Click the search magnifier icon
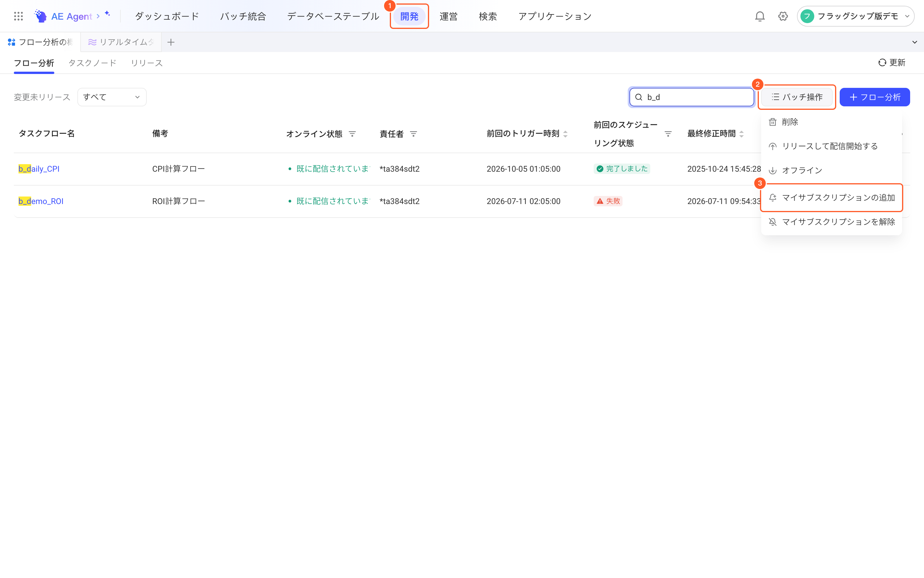 click(638, 97)
